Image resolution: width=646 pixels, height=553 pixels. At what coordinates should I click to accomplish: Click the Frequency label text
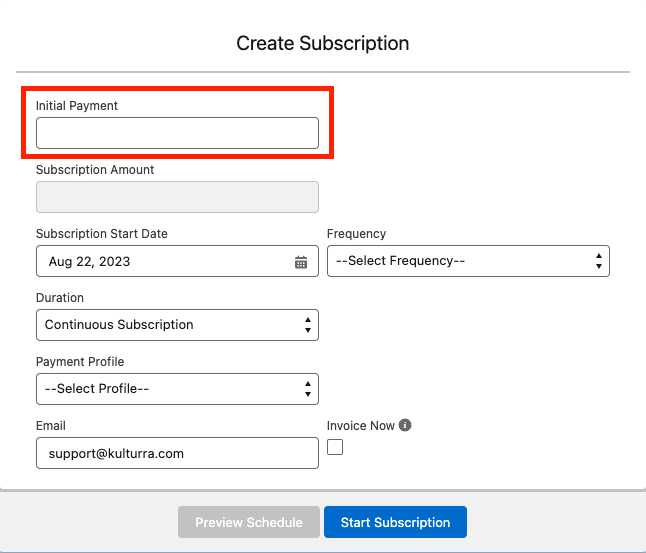[x=356, y=234]
